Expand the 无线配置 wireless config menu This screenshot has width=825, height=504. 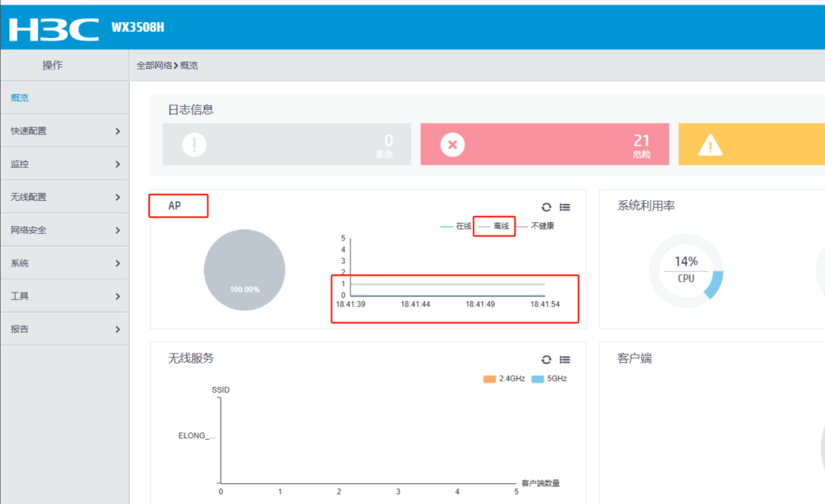tap(64, 196)
